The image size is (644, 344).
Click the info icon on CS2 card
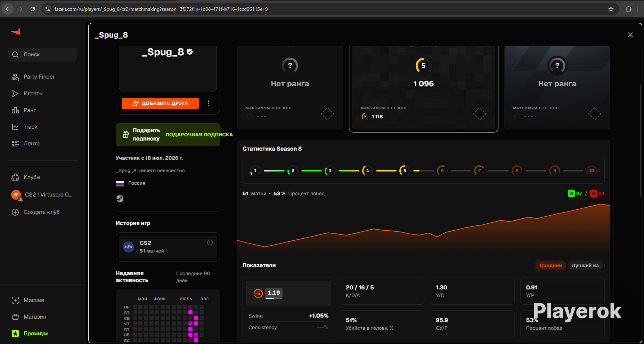210,242
